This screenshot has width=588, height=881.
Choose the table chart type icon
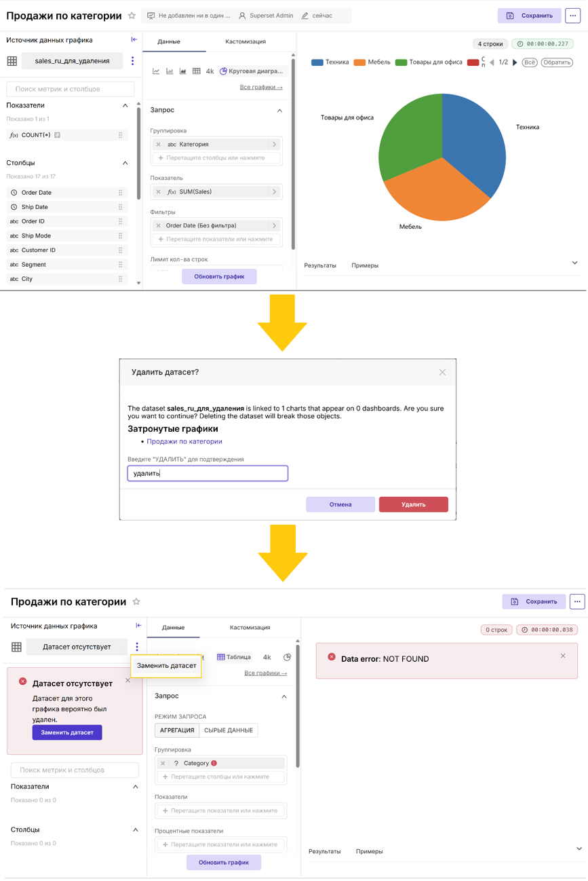[x=196, y=71]
